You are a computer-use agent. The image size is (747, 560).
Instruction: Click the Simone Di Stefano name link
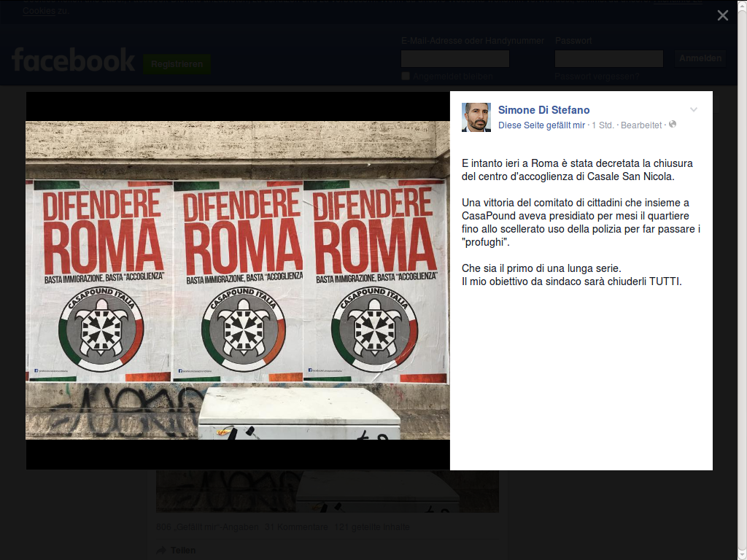tap(543, 110)
